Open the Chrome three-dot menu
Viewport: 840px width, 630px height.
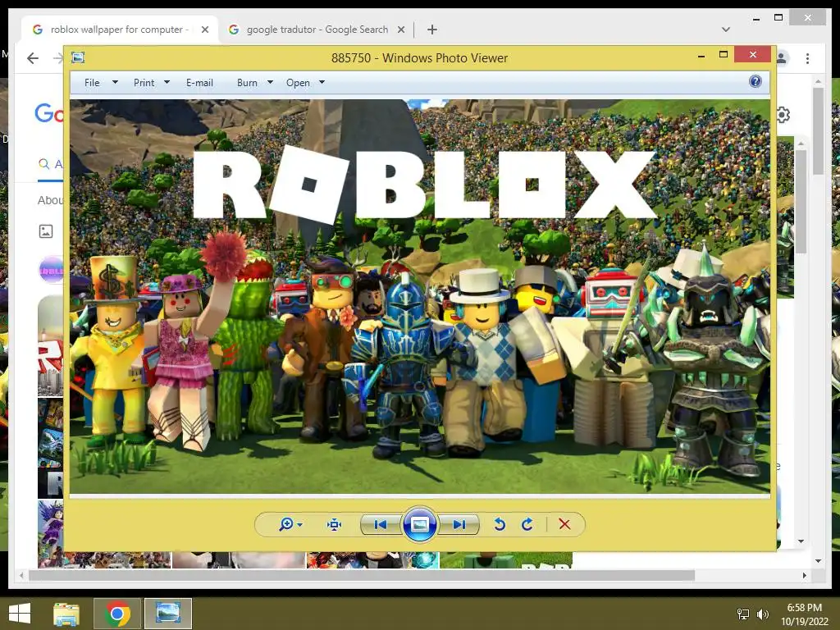(x=807, y=58)
